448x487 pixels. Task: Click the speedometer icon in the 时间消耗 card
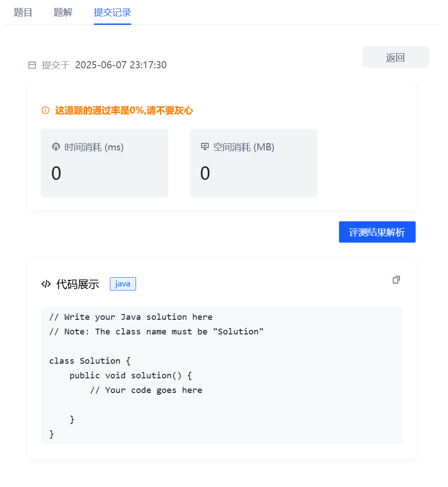coord(55,146)
